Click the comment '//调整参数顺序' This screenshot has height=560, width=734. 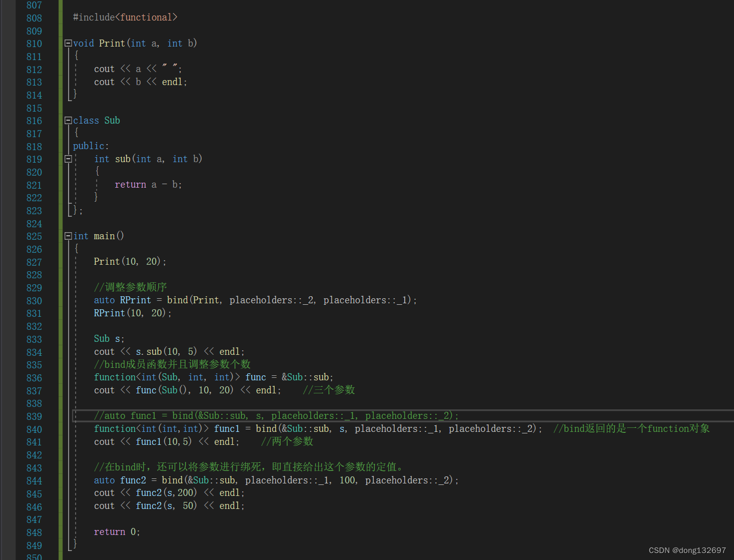(x=131, y=287)
